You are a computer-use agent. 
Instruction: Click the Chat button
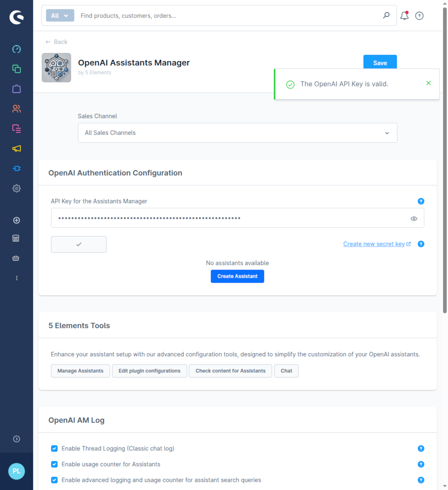[x=286, y=371]
